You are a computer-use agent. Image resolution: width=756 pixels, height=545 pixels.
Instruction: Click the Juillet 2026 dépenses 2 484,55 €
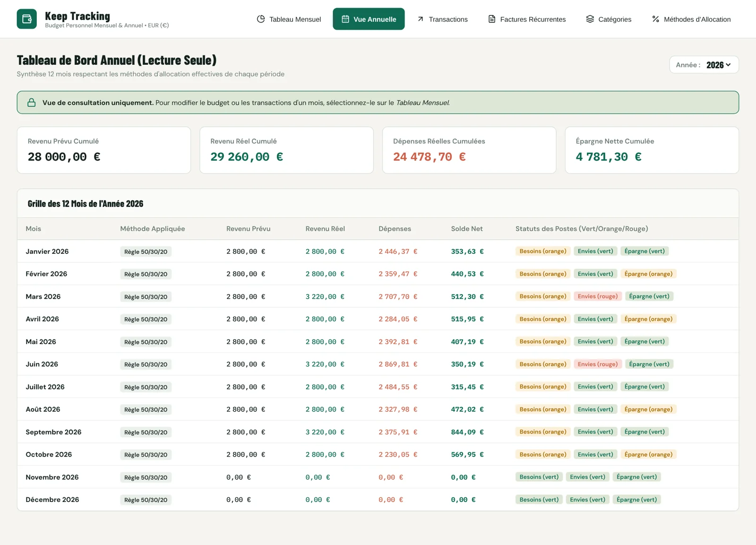[x=398, y=387]
